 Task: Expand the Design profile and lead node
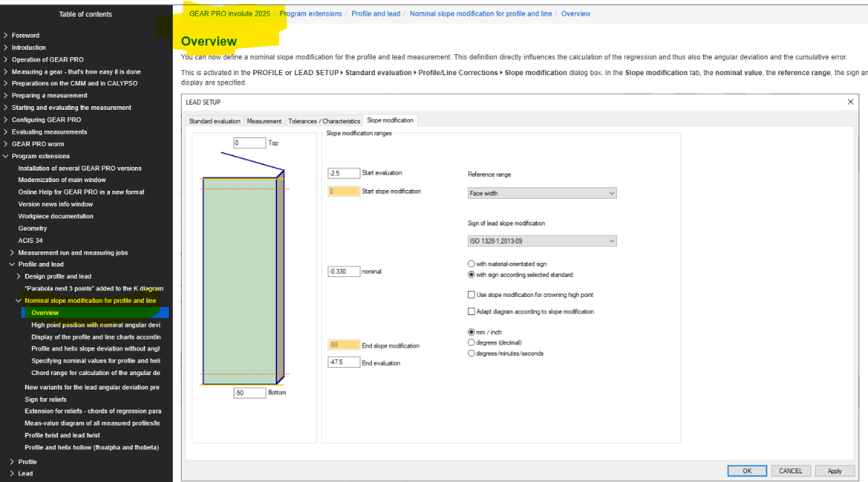pyautogui.click(x=19, y=277)
